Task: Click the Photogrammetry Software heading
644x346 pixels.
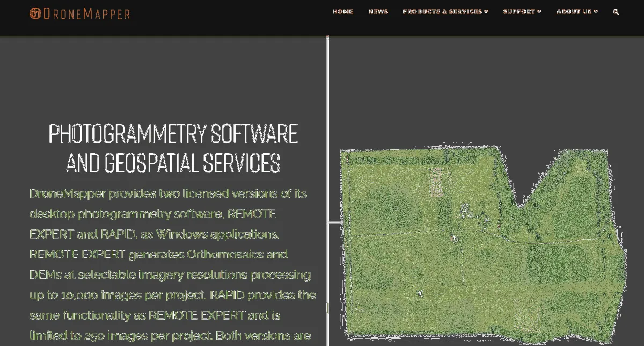Action: coord(173,148)
